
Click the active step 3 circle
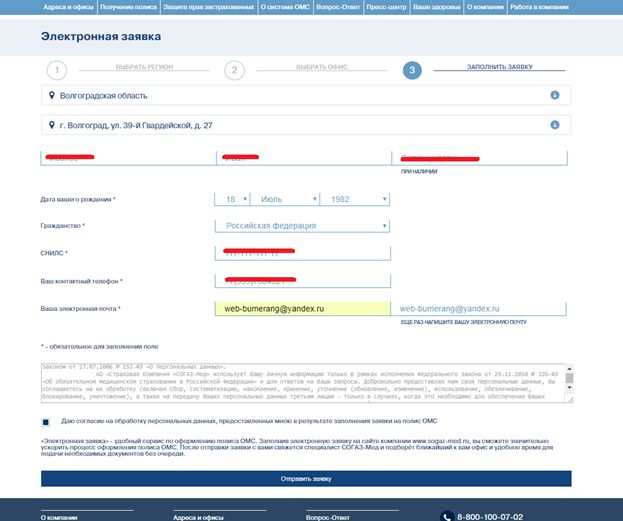412,70
